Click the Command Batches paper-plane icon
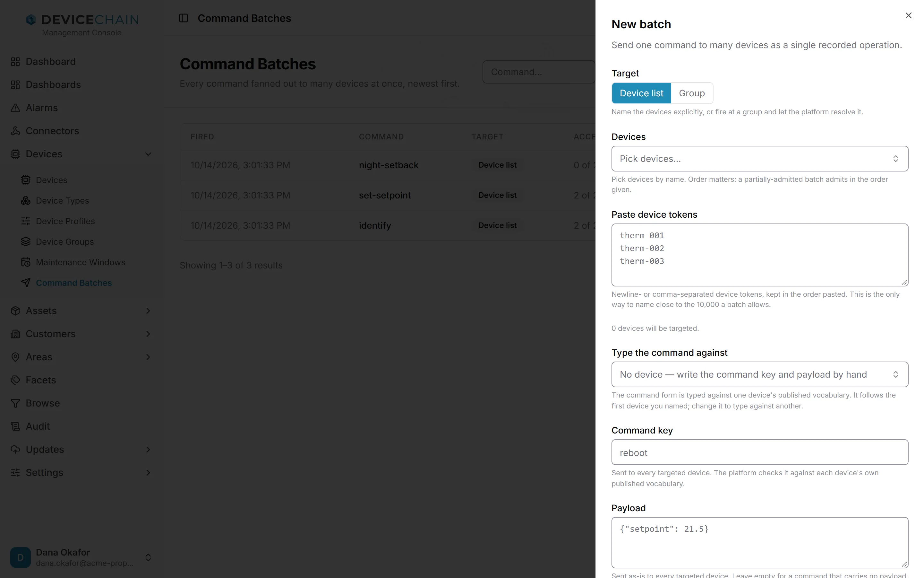924x578 pixels. pos(26,283)
